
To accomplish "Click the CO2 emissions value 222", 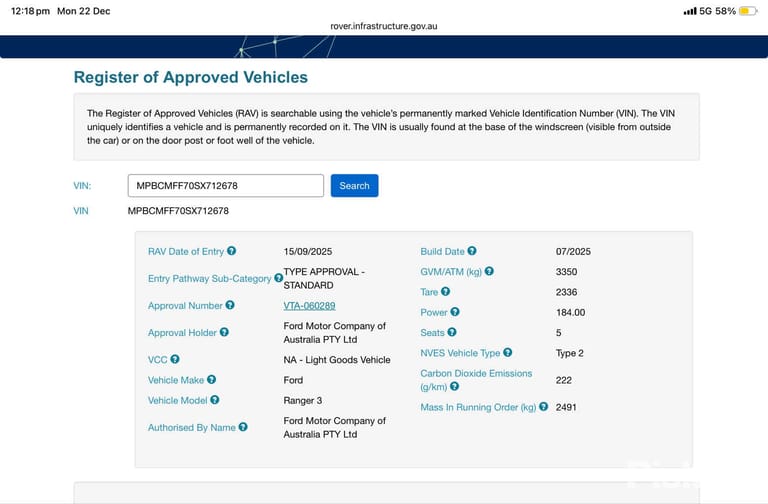I will coord(563,380).
